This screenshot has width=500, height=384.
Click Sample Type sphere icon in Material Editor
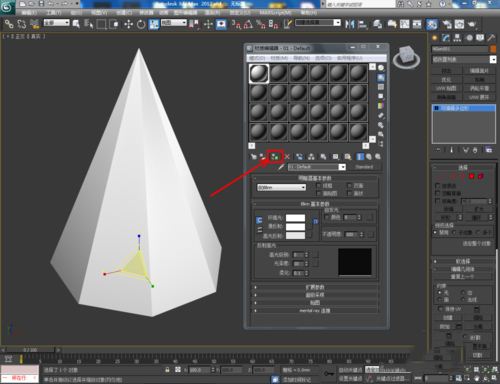point(381,68)
